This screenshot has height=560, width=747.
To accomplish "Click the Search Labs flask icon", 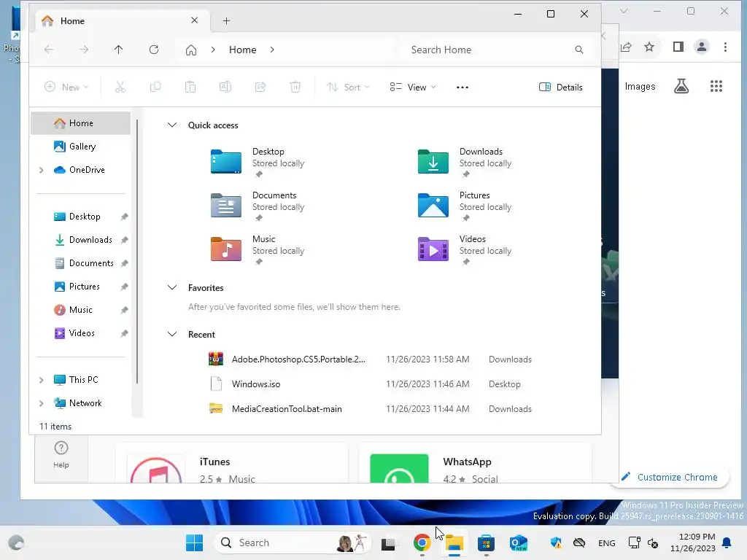I will point(681,86).
